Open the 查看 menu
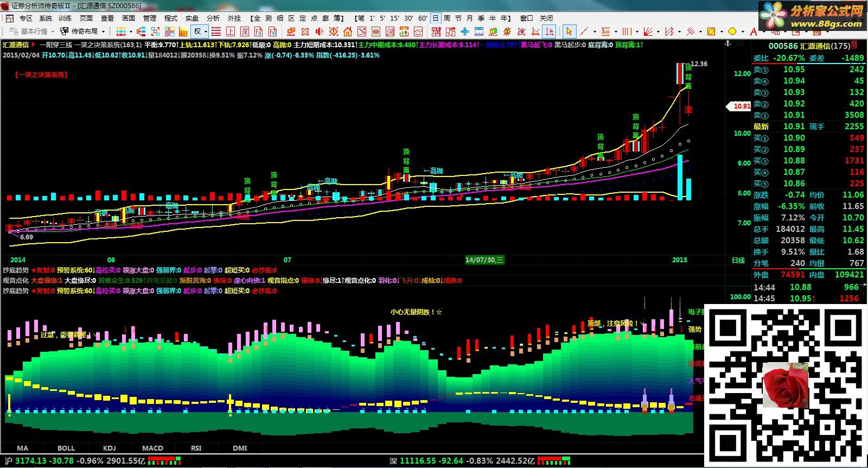Viewport: 868px width, 468px height. [x=107, y=18]
